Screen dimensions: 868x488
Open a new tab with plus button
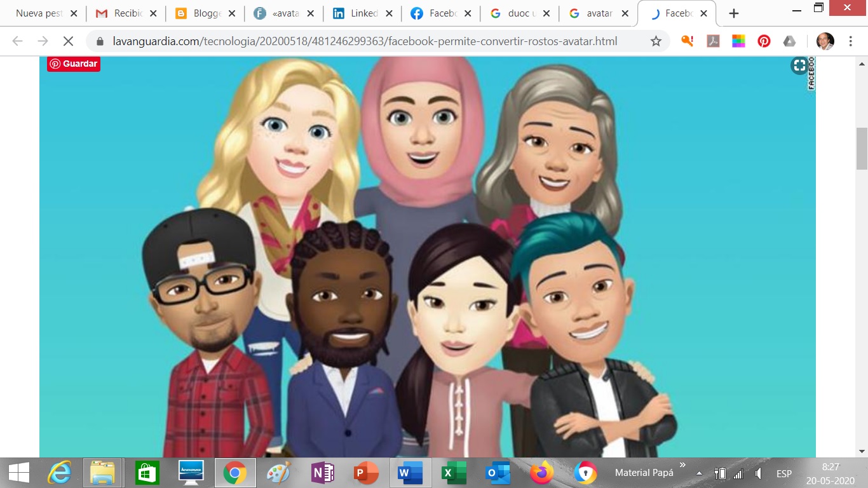(x=734, y=13)
